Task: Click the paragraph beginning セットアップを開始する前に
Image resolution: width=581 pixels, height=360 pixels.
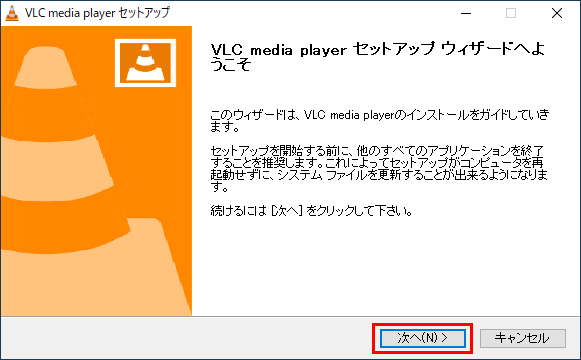Action: point(379,169)
